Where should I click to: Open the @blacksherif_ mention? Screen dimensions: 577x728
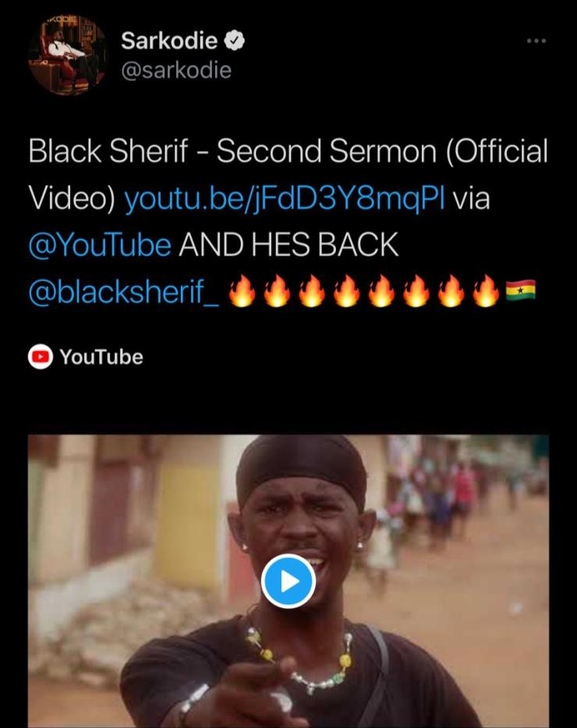[x=123, y=292]
